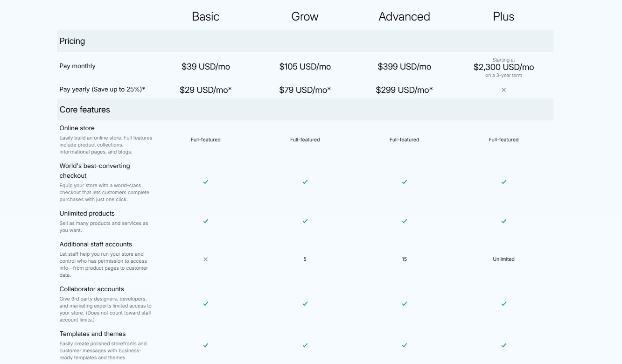Click the Advanced checkmark for Collaborator accounts

pyautogui.click(x=404, y=304)
